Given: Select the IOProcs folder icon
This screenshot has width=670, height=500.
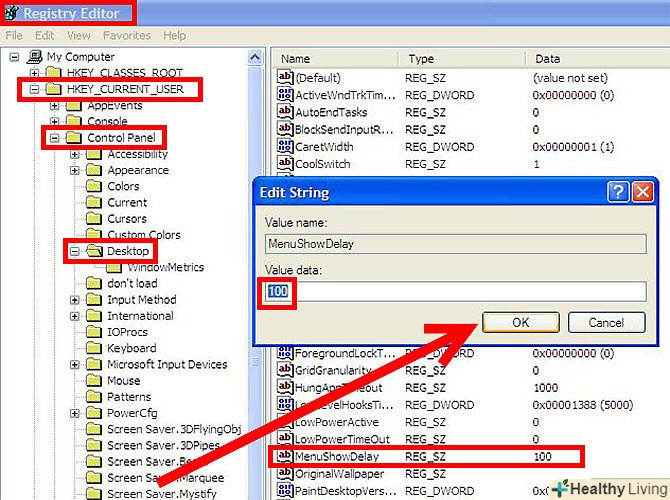Looking at the screenshot, I should 94,332.
